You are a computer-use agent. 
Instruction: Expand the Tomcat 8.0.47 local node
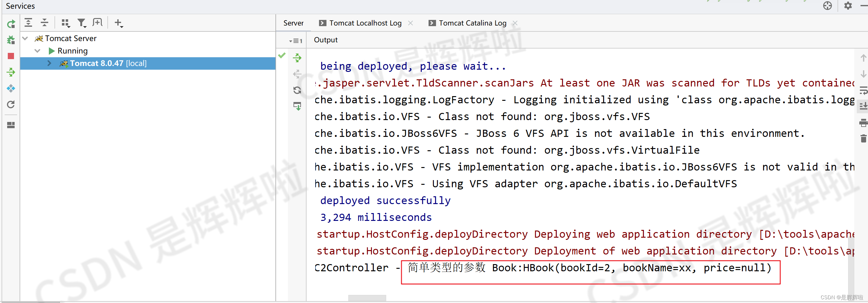click(49, 63)
